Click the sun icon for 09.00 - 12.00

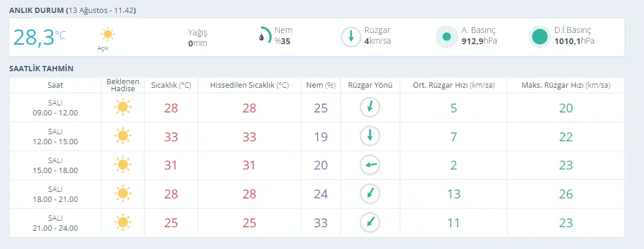pyautogui.click(x=123, y=107)
